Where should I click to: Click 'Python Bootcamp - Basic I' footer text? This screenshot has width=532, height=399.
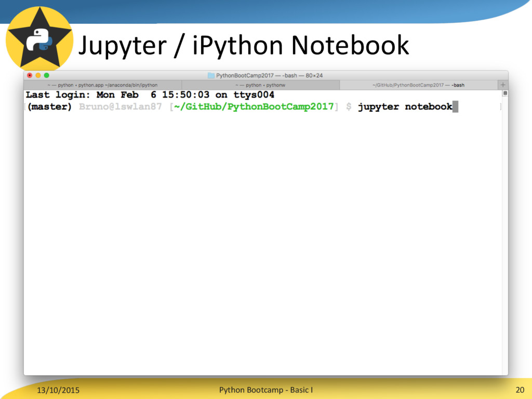266,390
